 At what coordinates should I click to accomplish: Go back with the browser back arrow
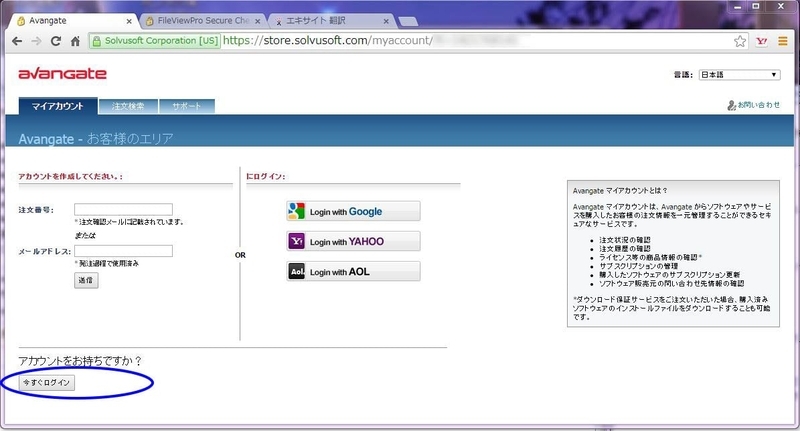pos(17,41)
